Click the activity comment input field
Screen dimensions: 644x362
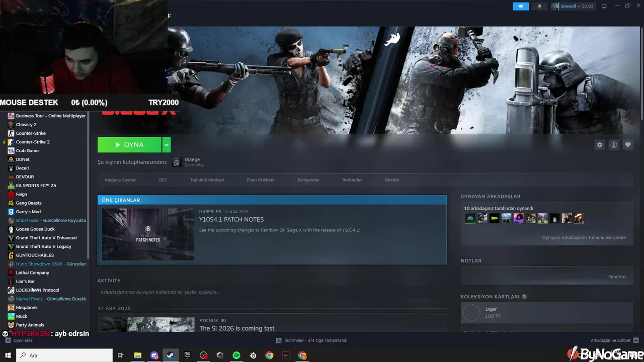[x=272, y=292]
